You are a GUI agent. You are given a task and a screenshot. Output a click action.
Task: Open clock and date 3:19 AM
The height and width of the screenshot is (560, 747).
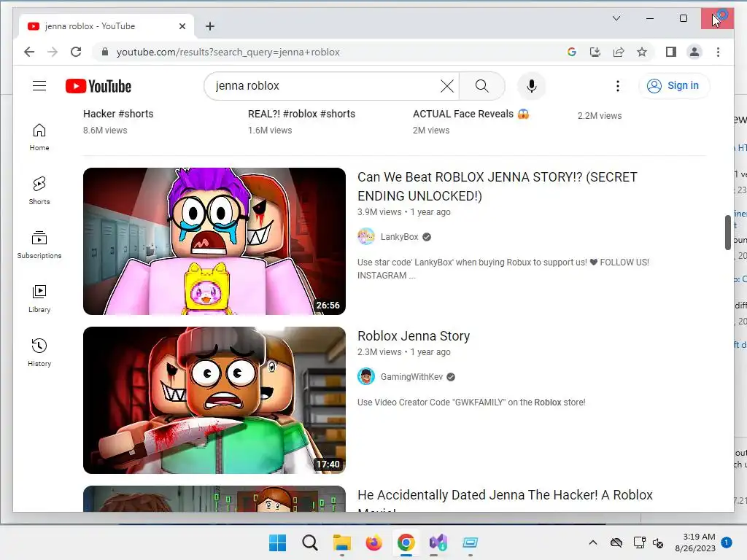[695, 542]
